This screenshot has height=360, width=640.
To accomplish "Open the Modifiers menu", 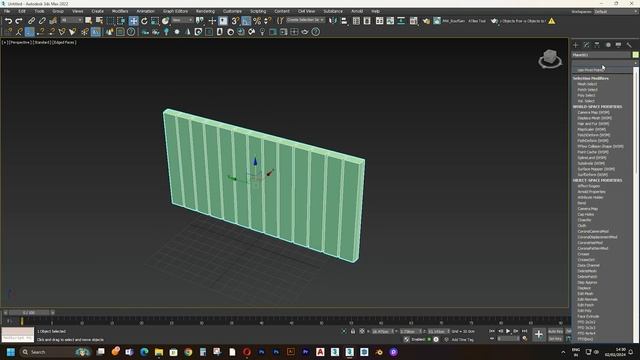I will [120, 11].
